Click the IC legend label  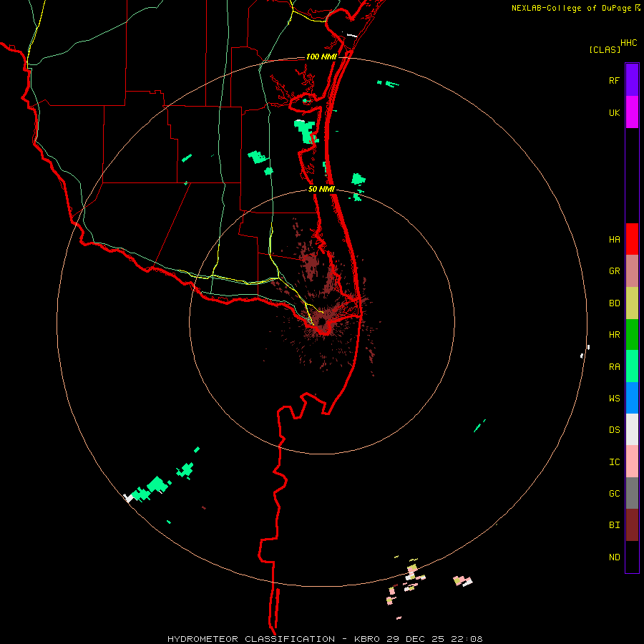pyautogui.click(x=614, y=462)
